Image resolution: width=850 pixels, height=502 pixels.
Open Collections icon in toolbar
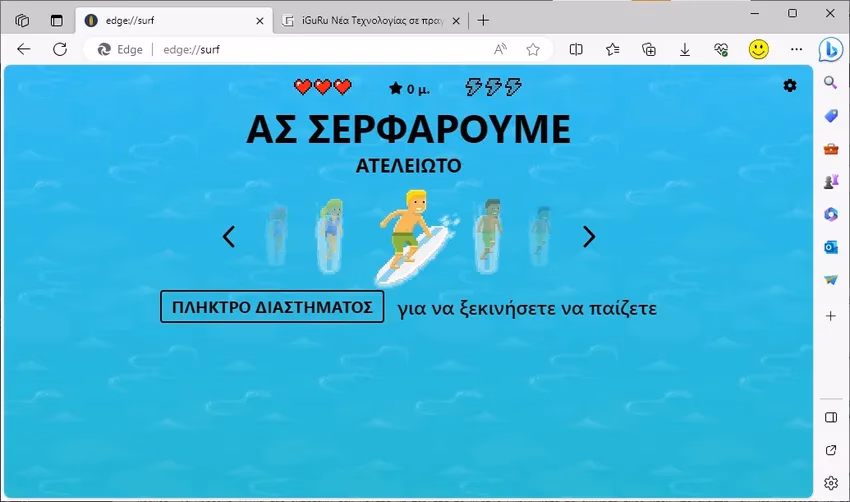(649, 49)
